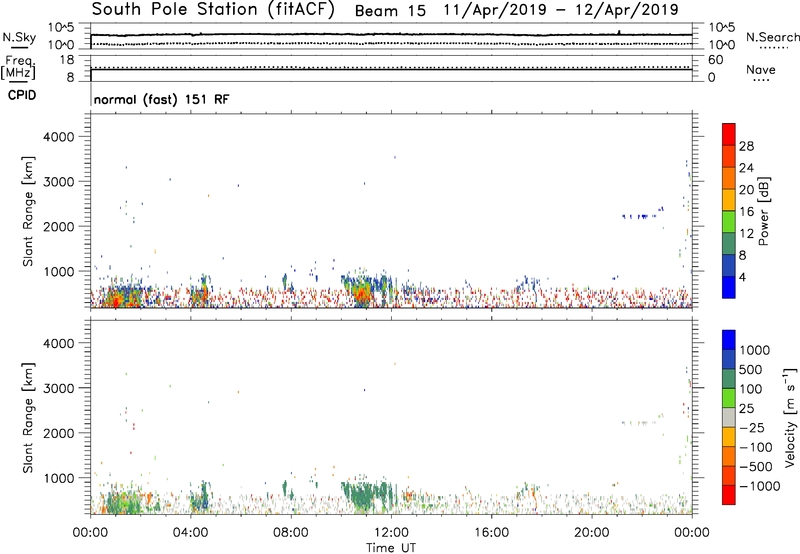Click the "08:00" time tick label
This screenshot has width=800, height=554.
(291, 533)
